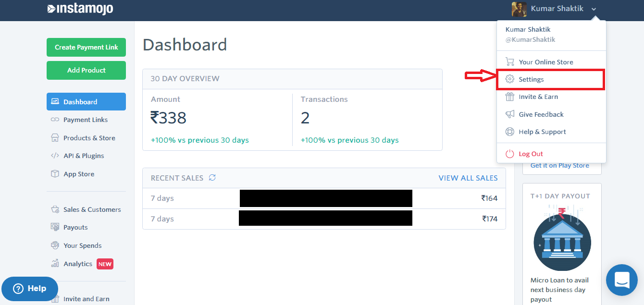
Task: Open Invite and Earn in sidebar
Action: (86, 299)
